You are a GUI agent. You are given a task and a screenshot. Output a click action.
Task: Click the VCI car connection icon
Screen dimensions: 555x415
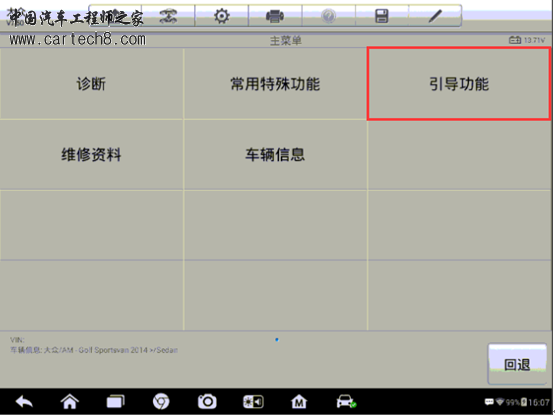click(x=346, y=402)
